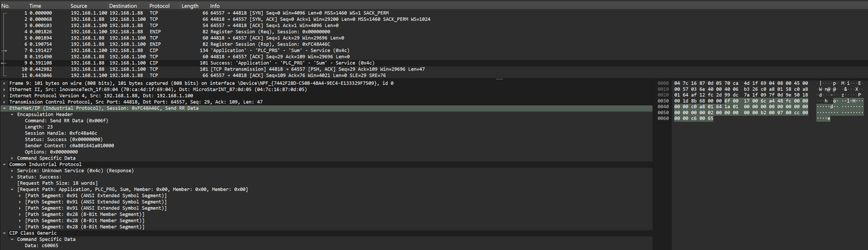Expand Service: Unknown Service (0x4c) node
This screenshot has width=868, height=250.
12,171
